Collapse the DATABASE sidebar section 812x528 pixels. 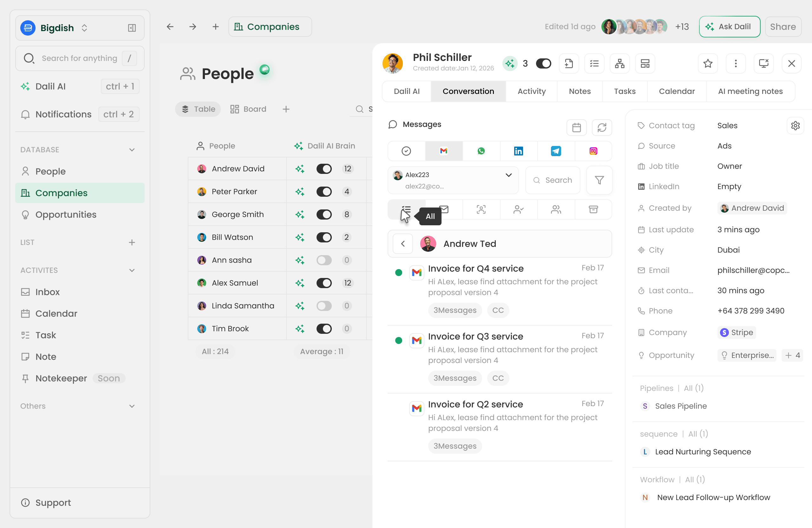tap(132, 150)
